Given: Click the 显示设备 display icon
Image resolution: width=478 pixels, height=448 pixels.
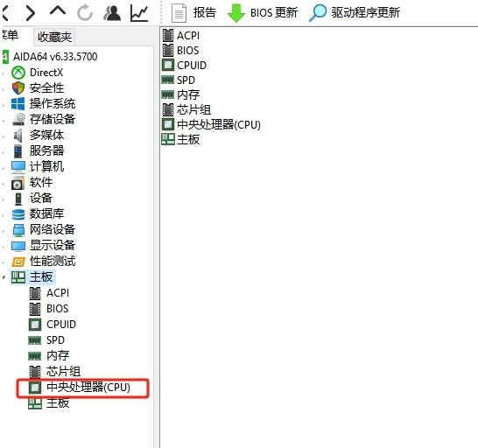Looking at the screenshot, I should [x=18, y=246].
